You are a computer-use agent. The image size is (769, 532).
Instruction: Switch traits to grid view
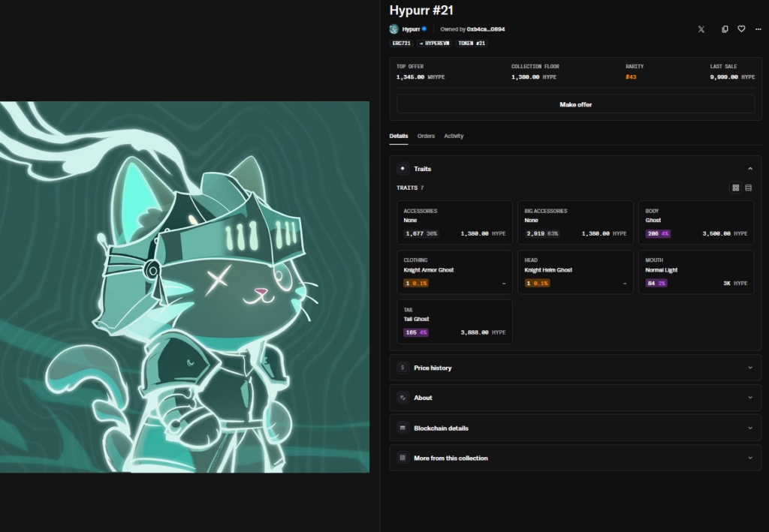point(736,188)
